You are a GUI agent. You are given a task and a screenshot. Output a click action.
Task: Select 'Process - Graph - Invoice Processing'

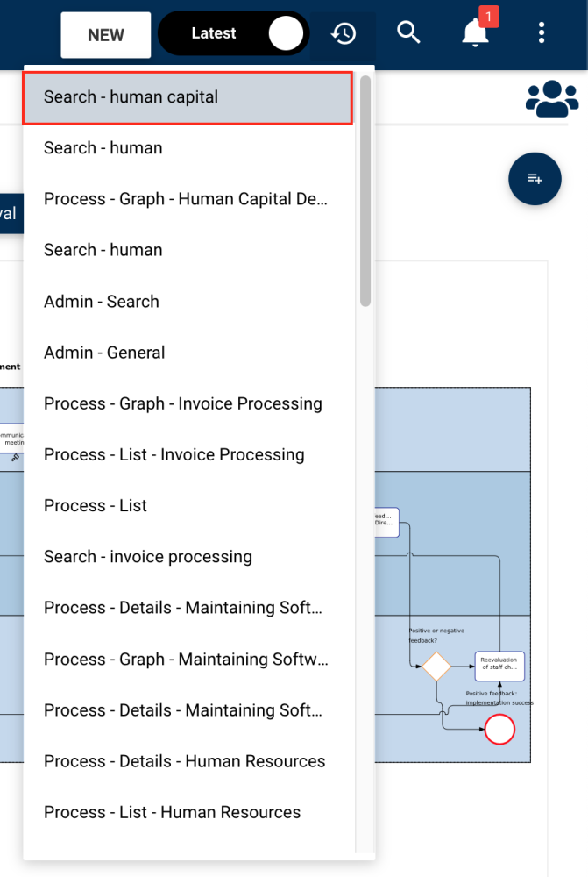183,403
